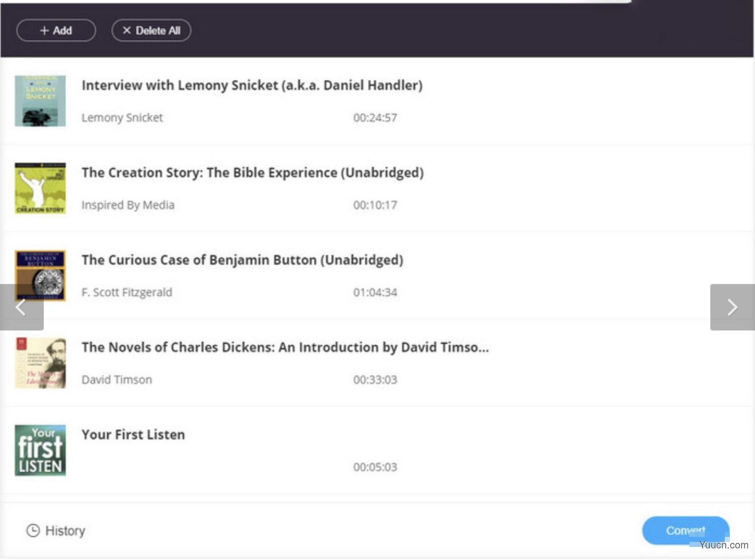This screenshot has width=755, height=560.
Task: Go to next slide with right arrow
Action: click(732, 307)
